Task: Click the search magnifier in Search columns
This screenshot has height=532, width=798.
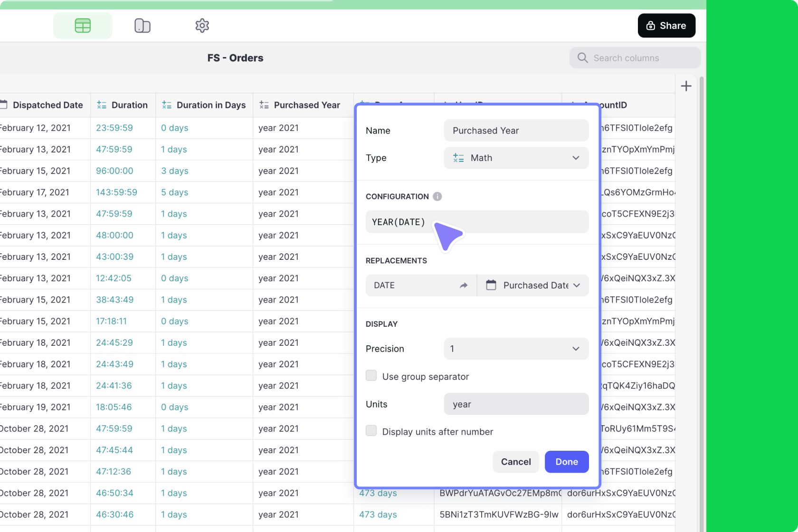Action: tap(582, 57)
